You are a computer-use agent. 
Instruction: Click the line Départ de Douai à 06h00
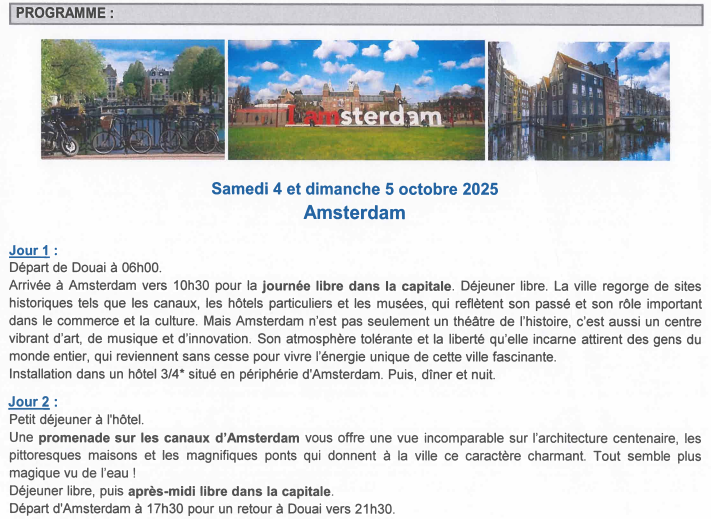point(85,268)
